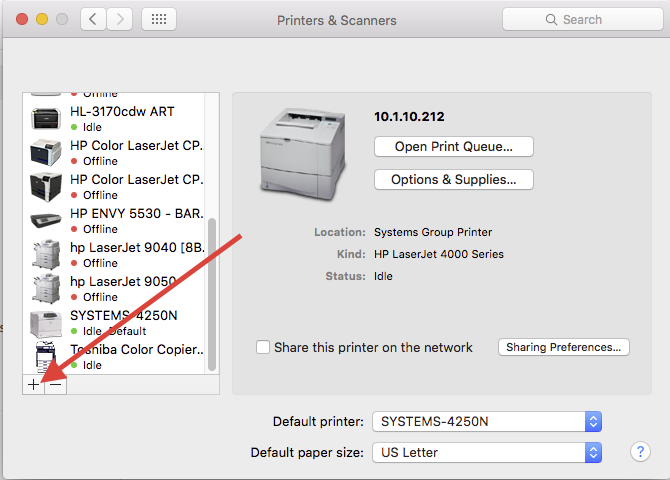Click Open Print Queue button
Viewport: 670px width, 480px height.
tap(453, 147)
